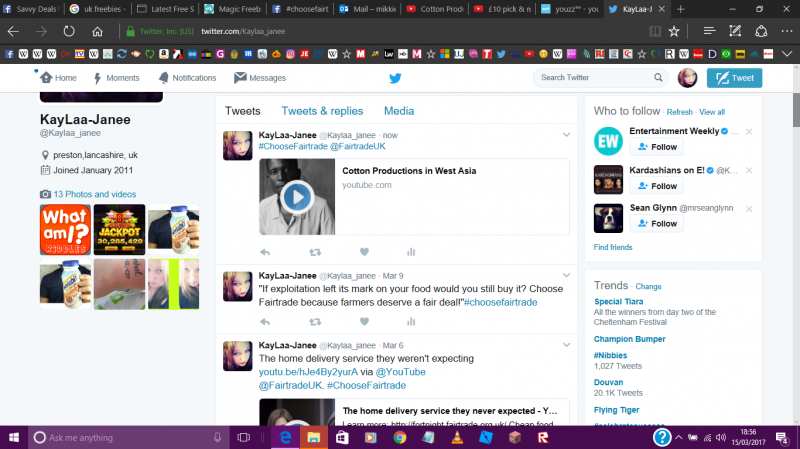
Task: View analytics for Cotton Productions tweet
Action: (411, 252)
